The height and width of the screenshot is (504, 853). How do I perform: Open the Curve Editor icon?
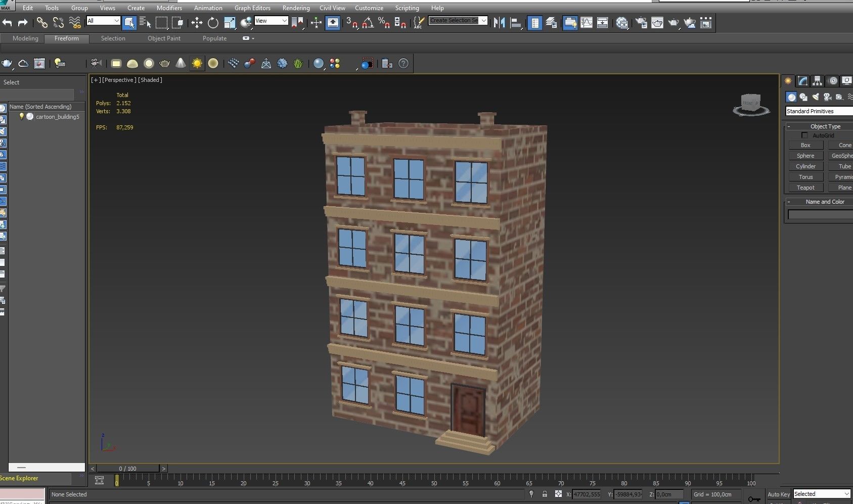coord(587,23)
